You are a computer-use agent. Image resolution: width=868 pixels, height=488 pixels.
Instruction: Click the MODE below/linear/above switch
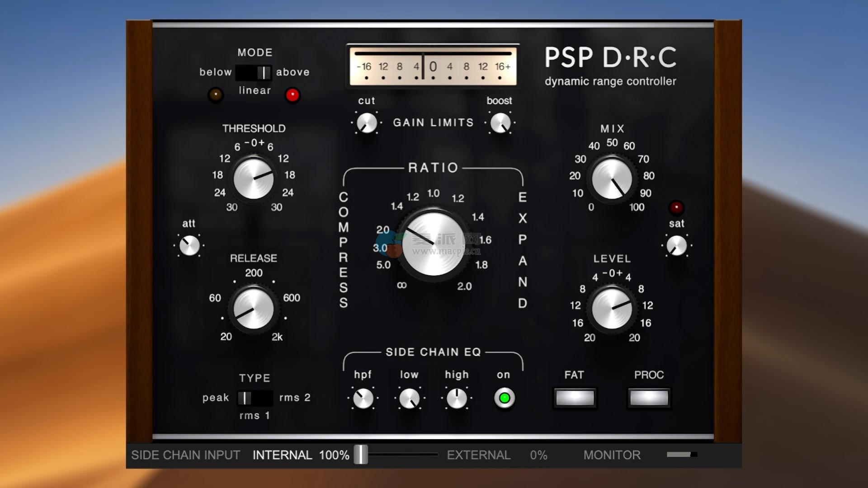254,72
